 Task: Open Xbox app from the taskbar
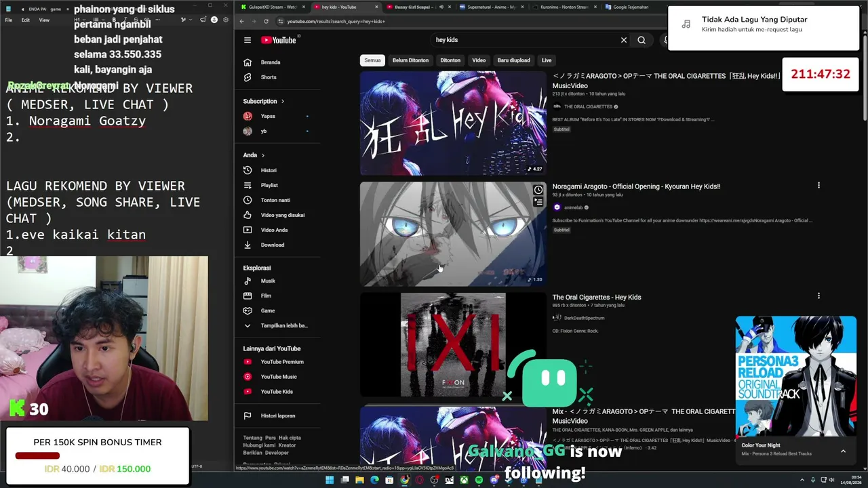tap(464, 480)
